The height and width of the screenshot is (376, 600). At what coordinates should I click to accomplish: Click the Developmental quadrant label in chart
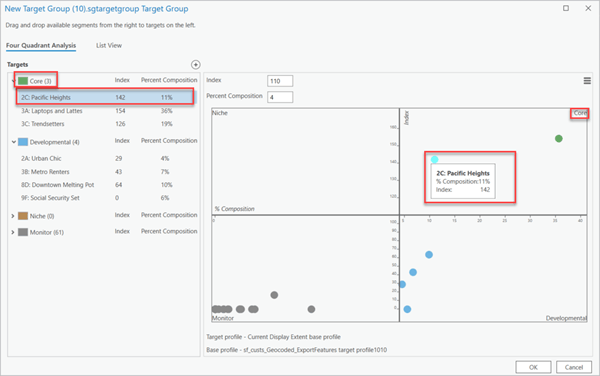pyautogui.click(x=566, y=318)
